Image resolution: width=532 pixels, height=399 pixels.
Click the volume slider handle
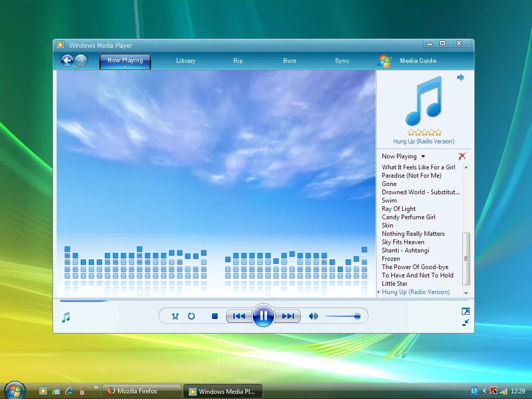click(357, 316)
